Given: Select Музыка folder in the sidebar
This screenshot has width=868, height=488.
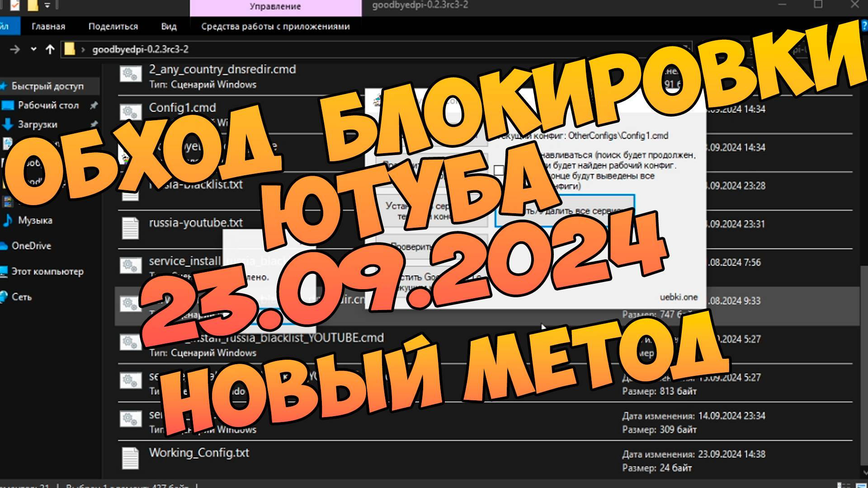Looking at the screenshot, I should point(34,221).
